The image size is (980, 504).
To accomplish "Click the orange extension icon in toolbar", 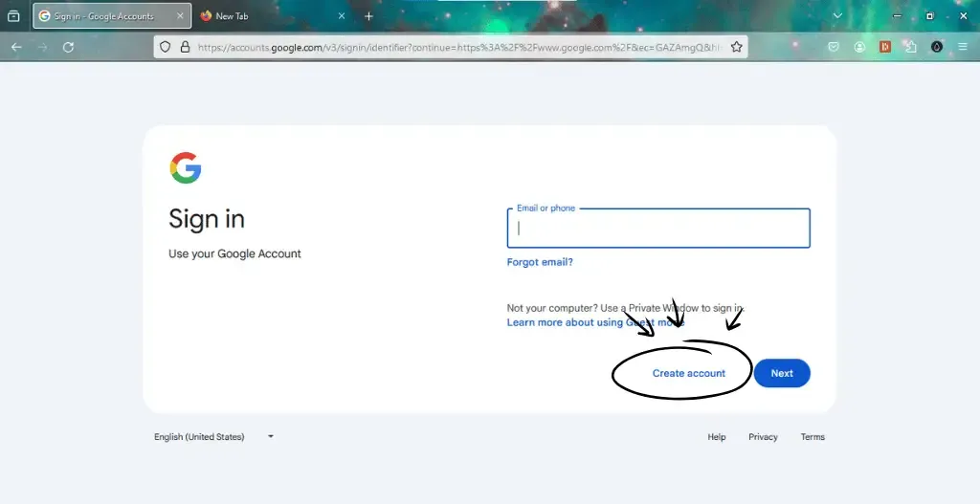I will pyautogui.click(x=885, y=47).
